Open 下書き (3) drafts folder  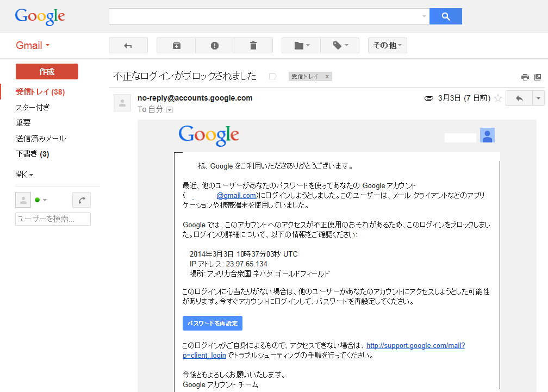tap(32, 154)
